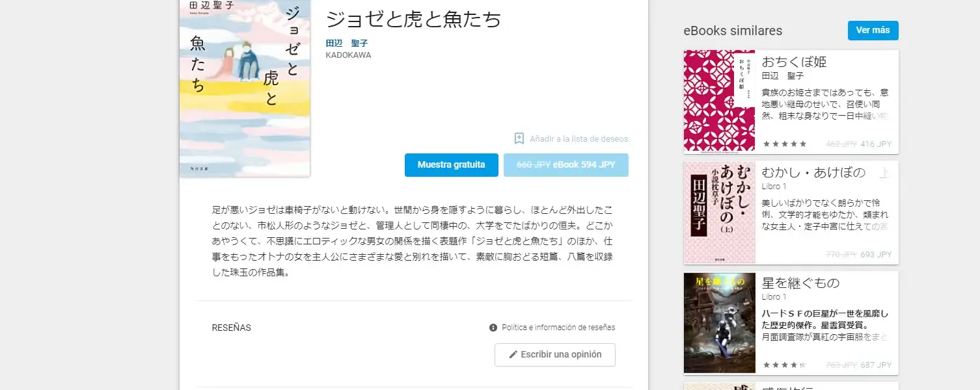Open the おちくぼ姫 book cover thumbnail
Viewport: 980px width, 390px height.
[720, 101]
